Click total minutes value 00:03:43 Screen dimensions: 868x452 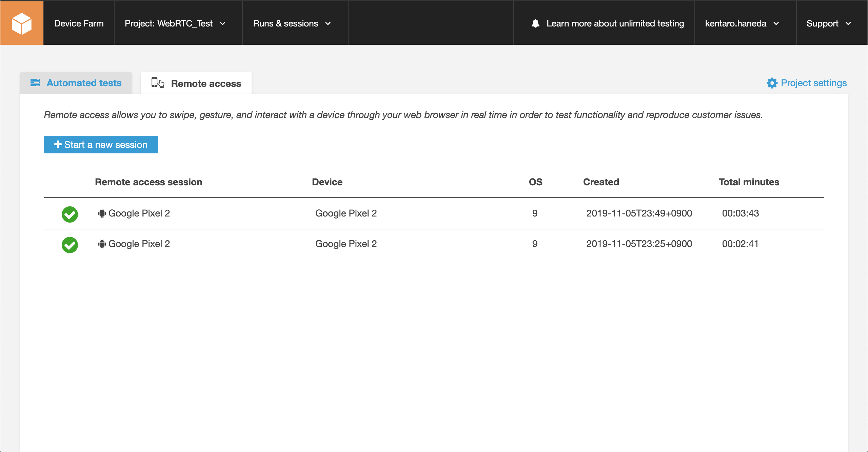click(741, 213)
